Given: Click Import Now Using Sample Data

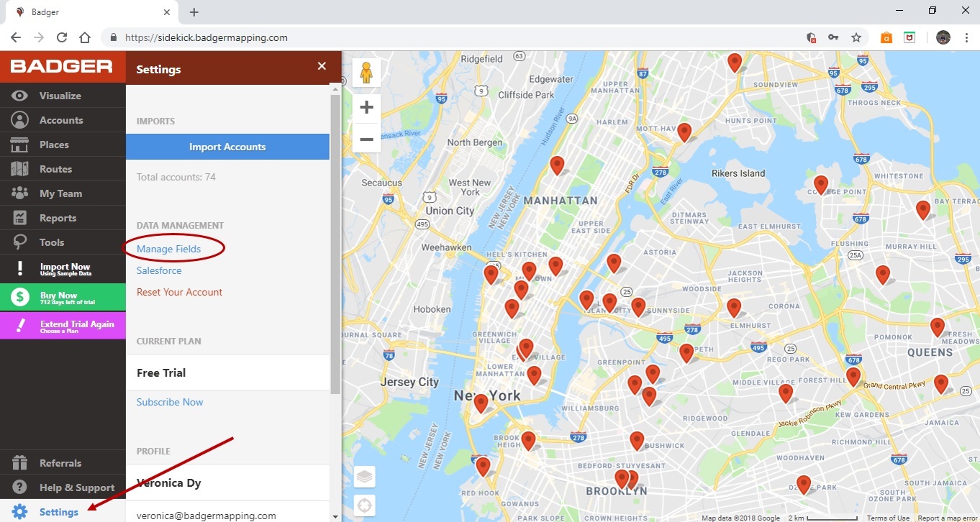Looking at the screenshot, I should (63, 269).
